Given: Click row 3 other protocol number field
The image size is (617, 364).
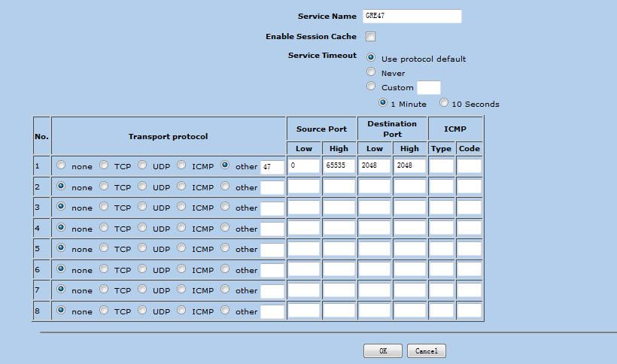Looking at the screenshot, I should (x=272, y=208).
